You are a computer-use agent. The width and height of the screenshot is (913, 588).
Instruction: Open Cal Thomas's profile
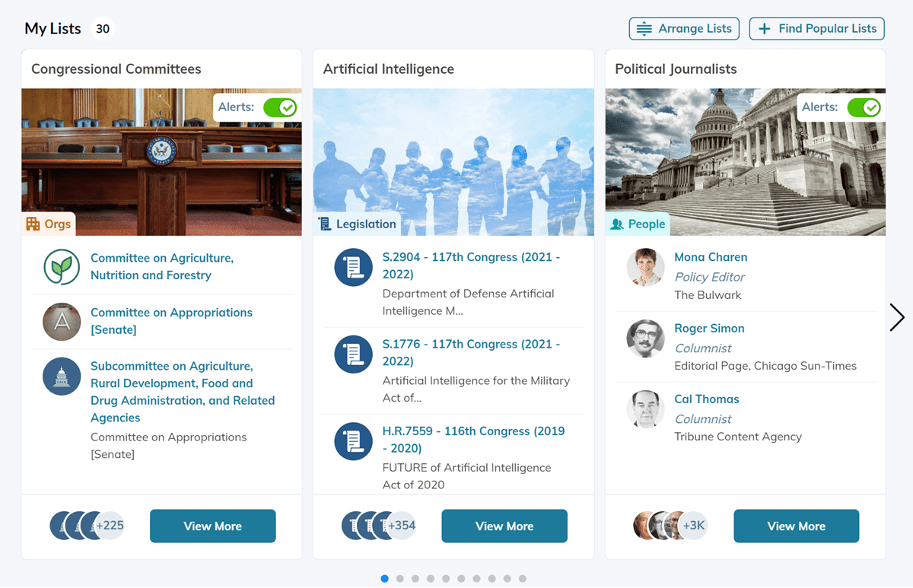[x=707, y=399]
